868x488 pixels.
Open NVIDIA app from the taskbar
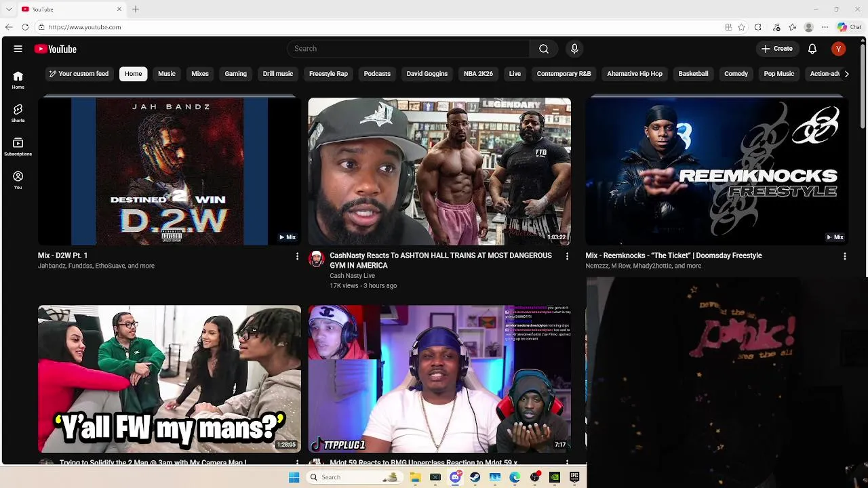(555, 477)
